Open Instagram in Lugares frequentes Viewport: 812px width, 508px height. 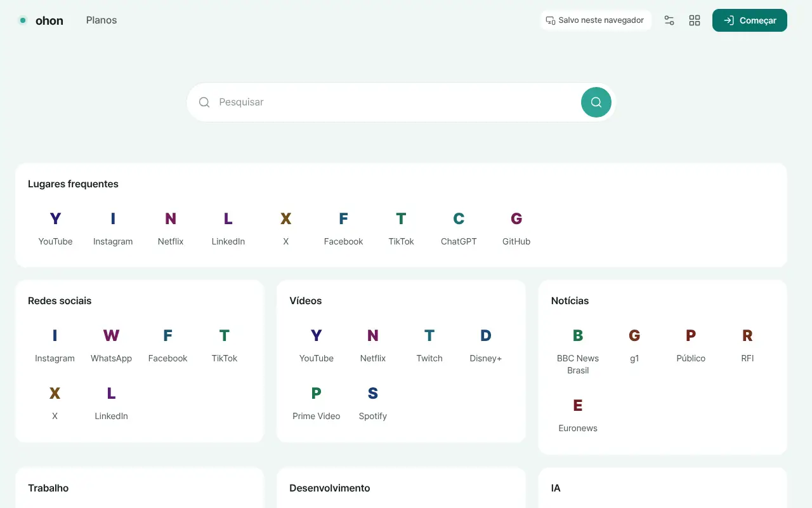[x=113, y=229]
